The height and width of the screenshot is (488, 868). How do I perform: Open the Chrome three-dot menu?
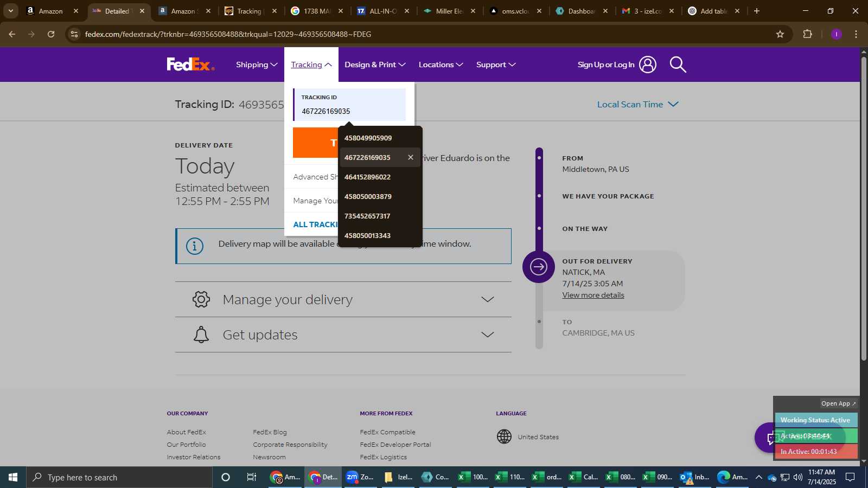click(x=856, y=34)
